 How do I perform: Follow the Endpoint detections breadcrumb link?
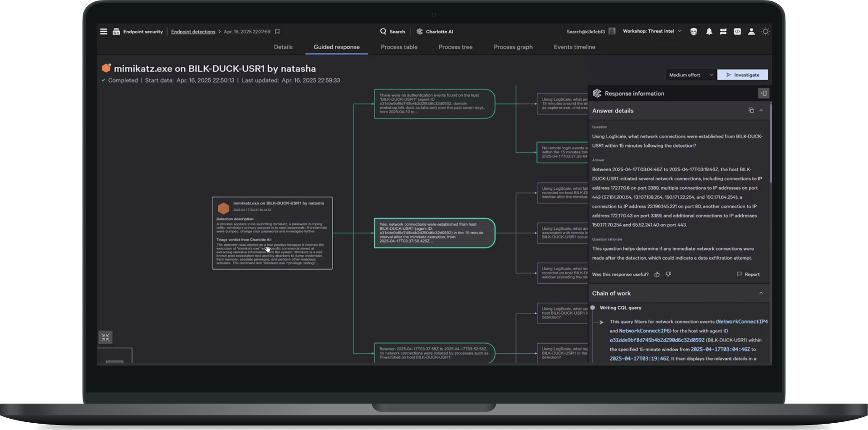[193, 31]
